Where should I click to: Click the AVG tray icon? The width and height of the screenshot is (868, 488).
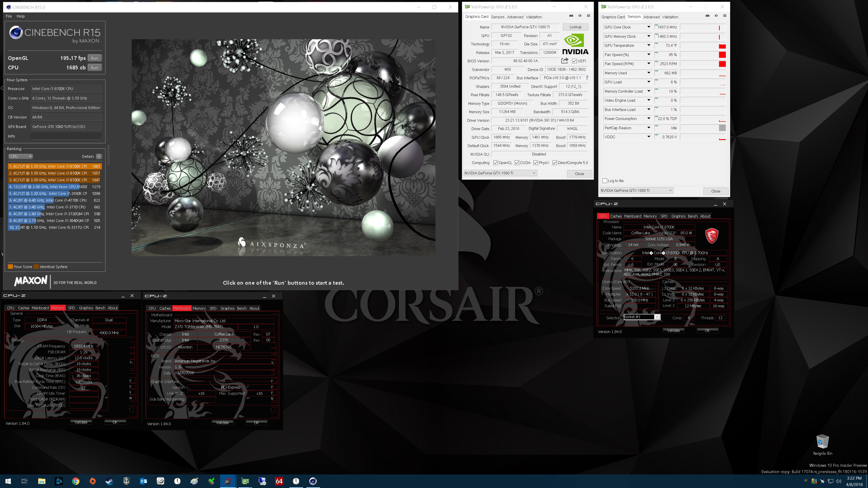814,481
